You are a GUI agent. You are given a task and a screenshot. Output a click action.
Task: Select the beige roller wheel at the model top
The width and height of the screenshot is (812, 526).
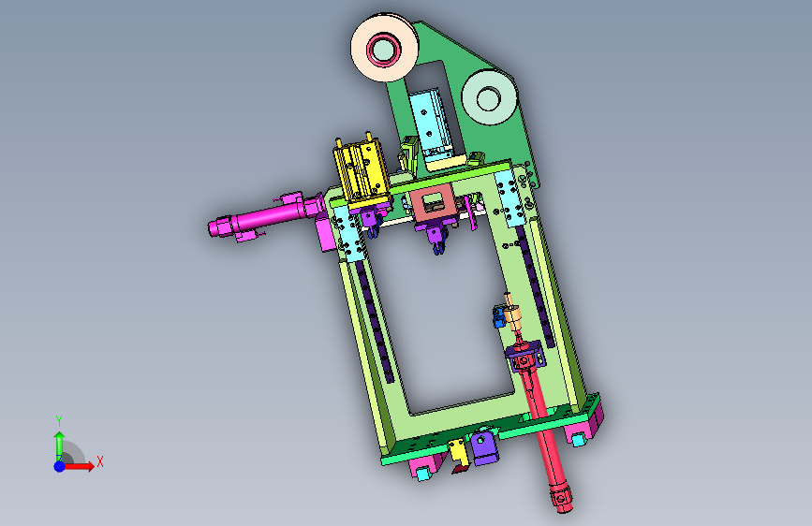pyautogui.click(x=384, y=48)
